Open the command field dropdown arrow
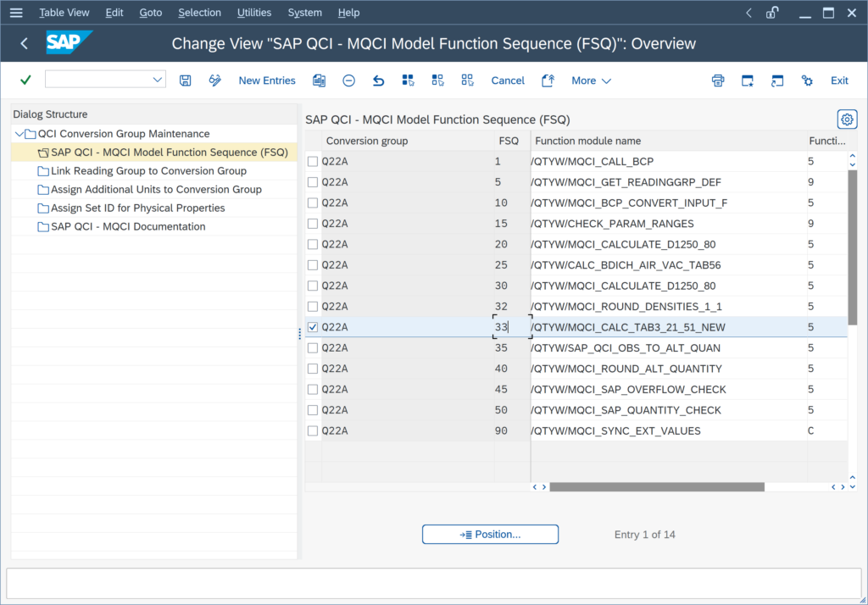Viewport: 868px width, 605px height. (158, 80)
